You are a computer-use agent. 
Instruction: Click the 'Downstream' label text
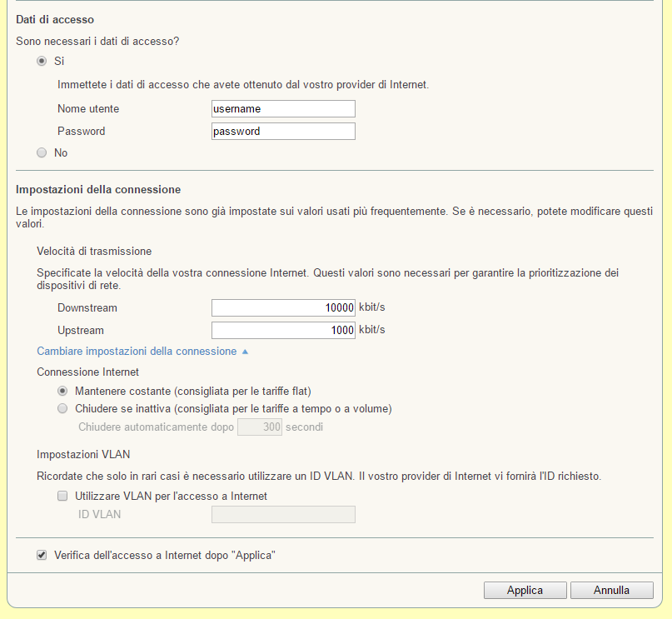pyautogui.click(x=87, y=308)
